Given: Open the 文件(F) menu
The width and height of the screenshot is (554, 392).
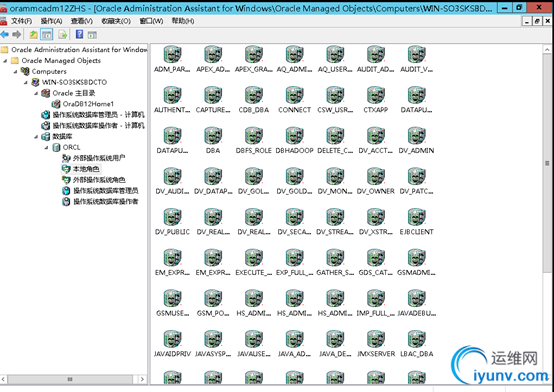Looking at the screenshot, I should [x=21, y=21].
